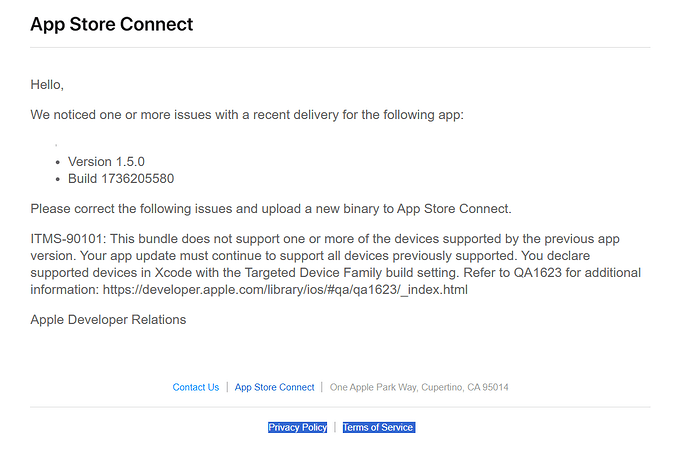Open the Terms of Service link

[378, 427]
